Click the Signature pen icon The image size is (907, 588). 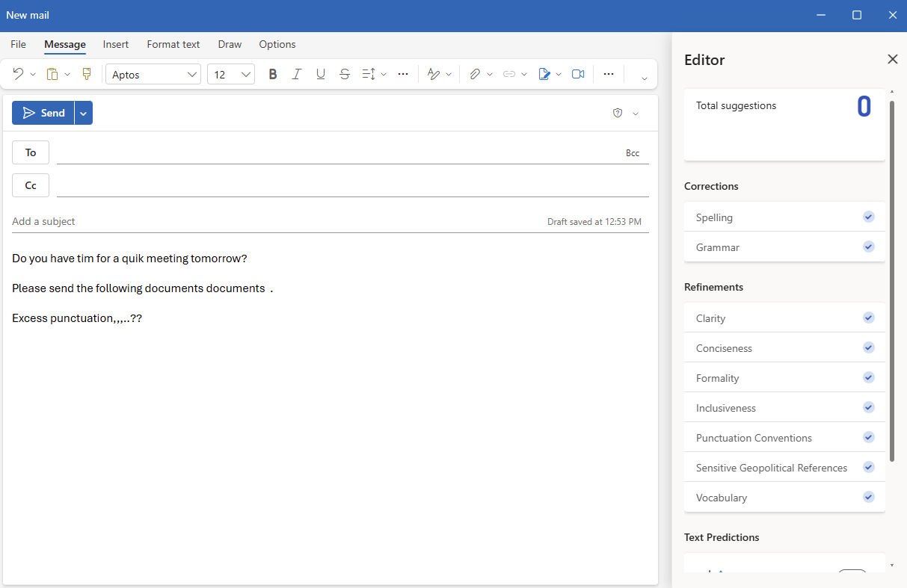point(544,74)
